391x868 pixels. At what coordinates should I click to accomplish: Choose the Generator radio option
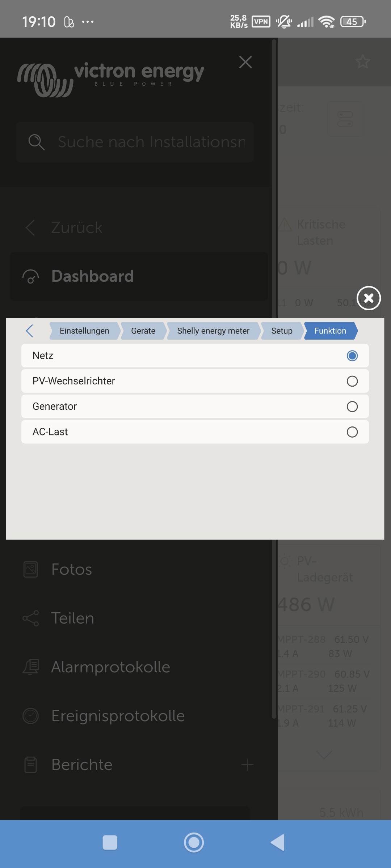195,406
